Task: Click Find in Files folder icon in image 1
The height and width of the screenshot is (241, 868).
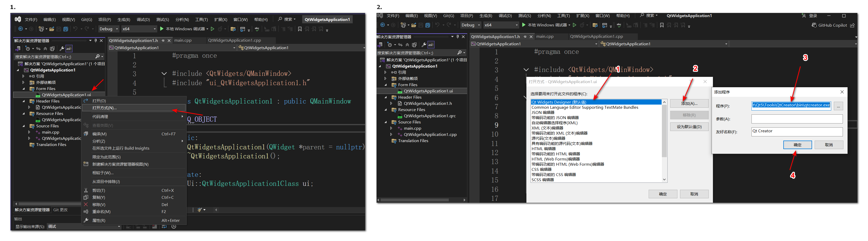Action: pyautogui.click(x=233, y=29)
